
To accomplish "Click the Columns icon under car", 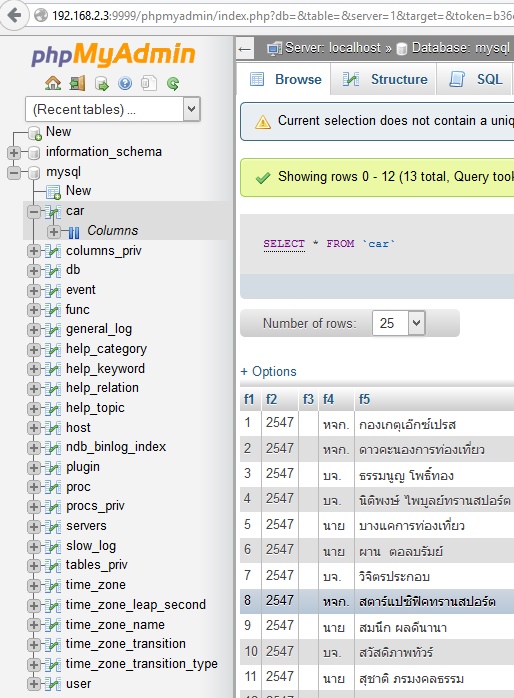I will pyautogui.click(x=73, y=232).
